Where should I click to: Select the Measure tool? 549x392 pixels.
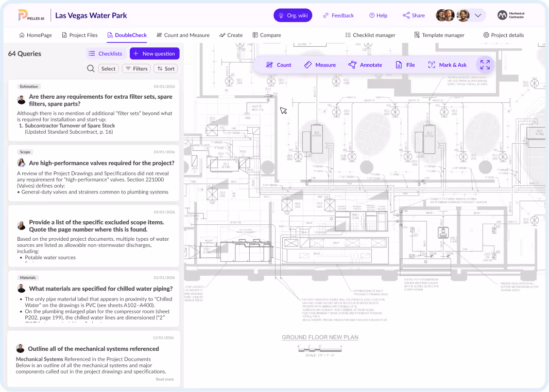319,65
